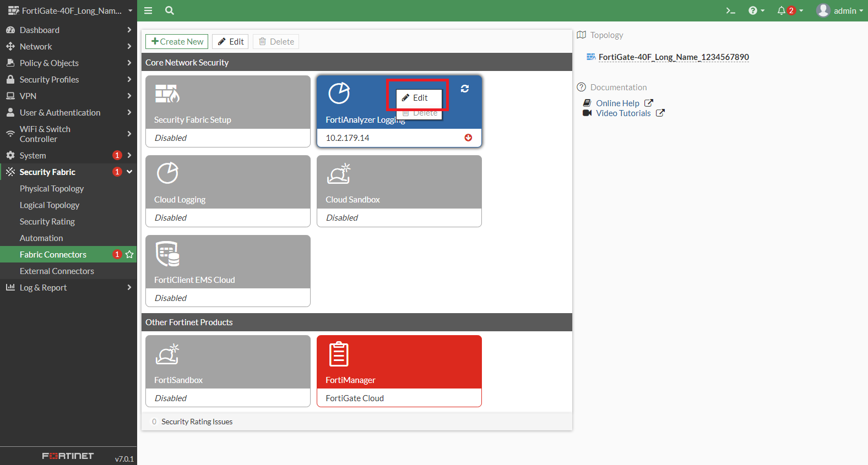Toggle favorite star on Fabric Connectors
Screen dimensions: 868x465
(129, 254)
